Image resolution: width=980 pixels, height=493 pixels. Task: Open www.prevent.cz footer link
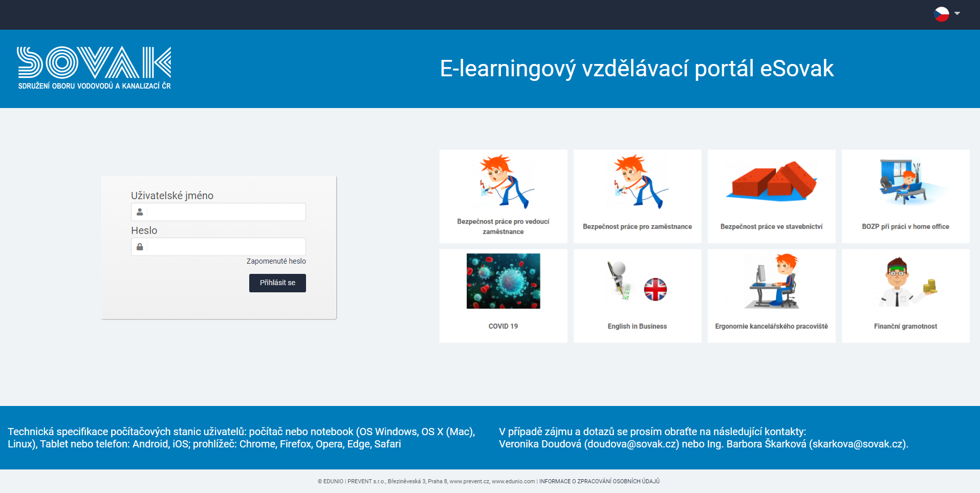tap(469, 481)
